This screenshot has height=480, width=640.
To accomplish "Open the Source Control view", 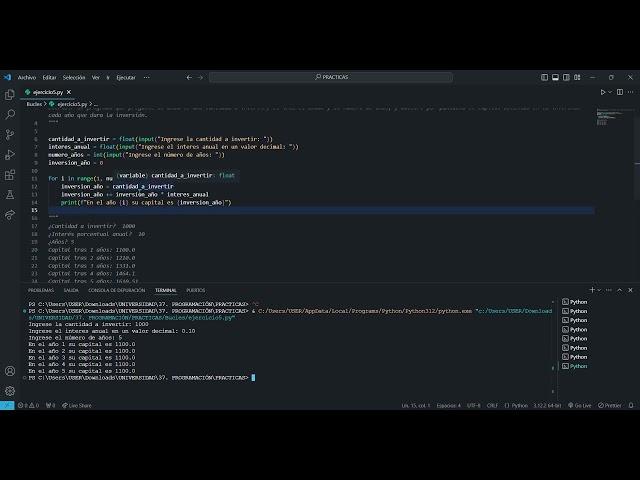I will point(10,135).
